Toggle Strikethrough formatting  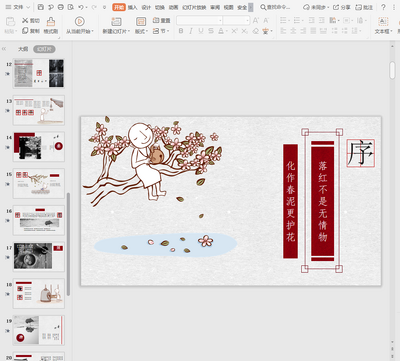pos(211,31)
